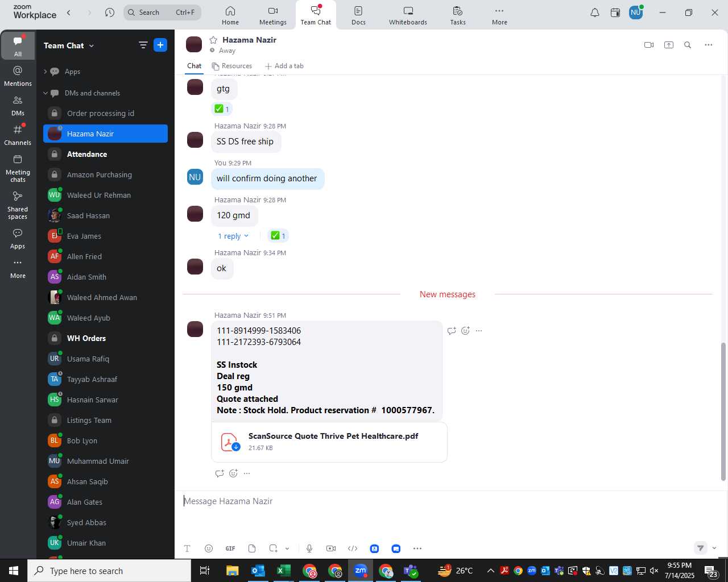Open the Attendance channel
The image size is (728, 582).
pos(105,154)
